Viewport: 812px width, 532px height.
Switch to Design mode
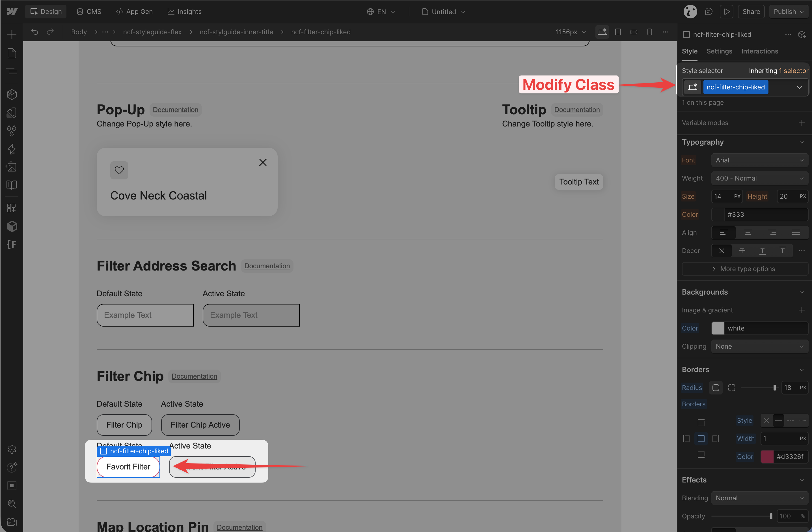tap(46, 12)
